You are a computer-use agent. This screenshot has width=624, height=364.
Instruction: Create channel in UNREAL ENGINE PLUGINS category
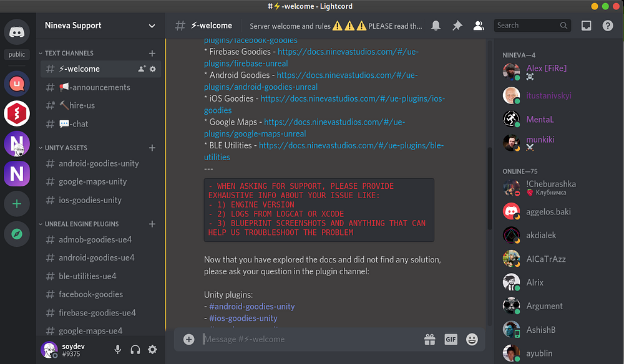coord(152,224)
